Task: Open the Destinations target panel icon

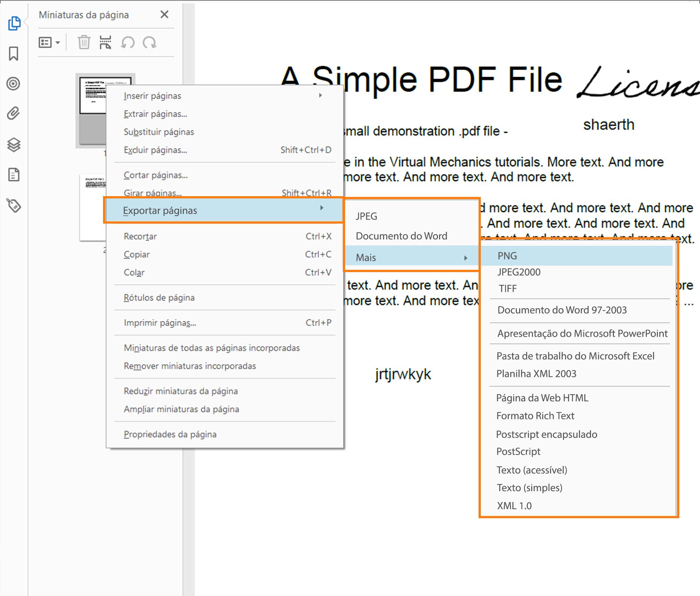Action: click(14, 83)
